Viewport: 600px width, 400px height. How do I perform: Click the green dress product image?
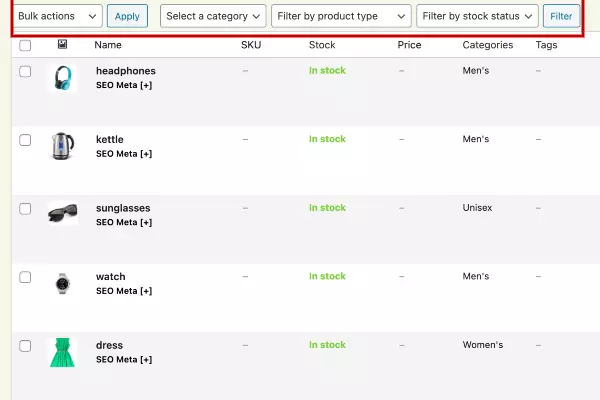click(62, 353)
